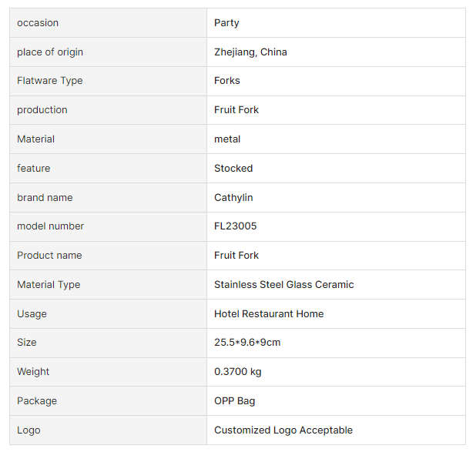Screen dimensions: 476x452
Task: Select the 'OPP Bag' package value
Action: [x=235, y=401]
